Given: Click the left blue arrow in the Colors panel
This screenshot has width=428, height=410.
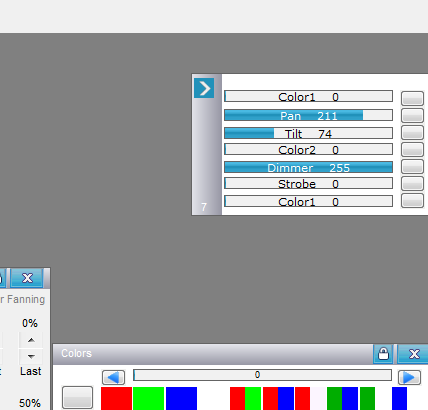Looking at the screenshot, I should point(113,377).
